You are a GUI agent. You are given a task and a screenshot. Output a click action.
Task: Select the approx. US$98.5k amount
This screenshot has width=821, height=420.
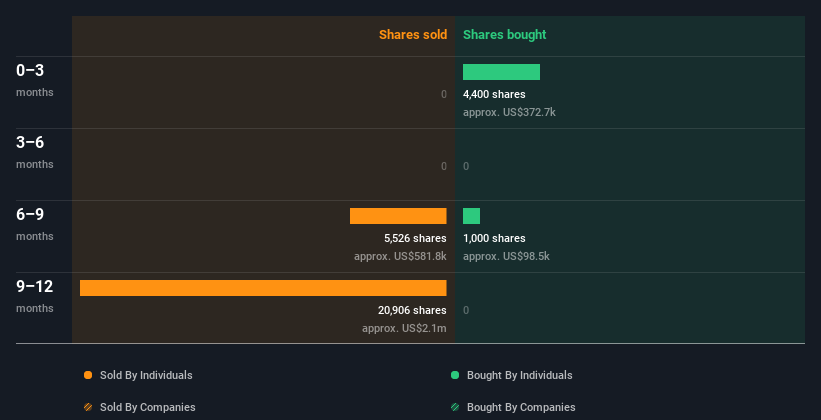(x=506, y=256)
